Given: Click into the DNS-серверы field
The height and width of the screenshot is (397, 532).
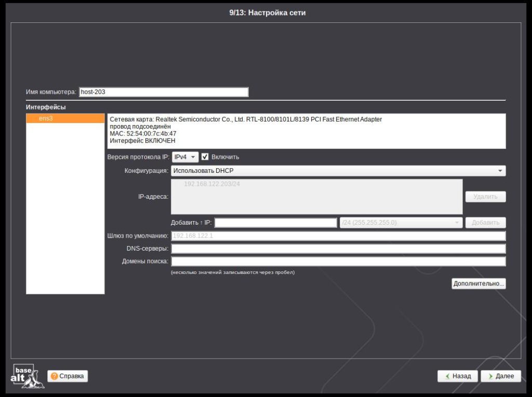Looking at the screenshot, I should coord(338,249).
